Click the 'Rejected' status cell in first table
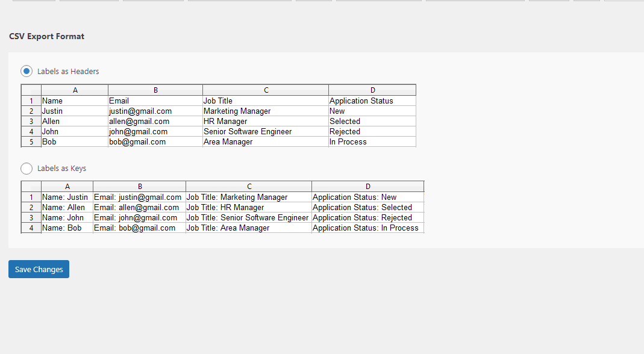The width and height of the screenshot is (644, 354). [x=345, y=132]
